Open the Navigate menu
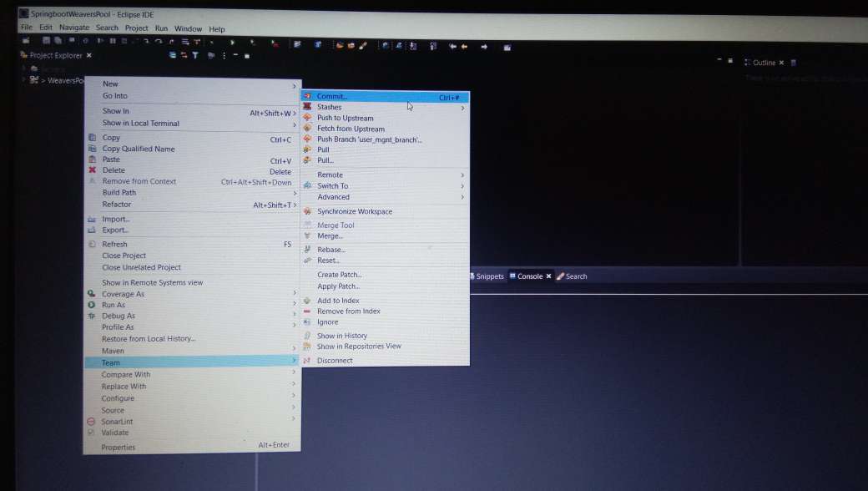 (x=74, y=27)
